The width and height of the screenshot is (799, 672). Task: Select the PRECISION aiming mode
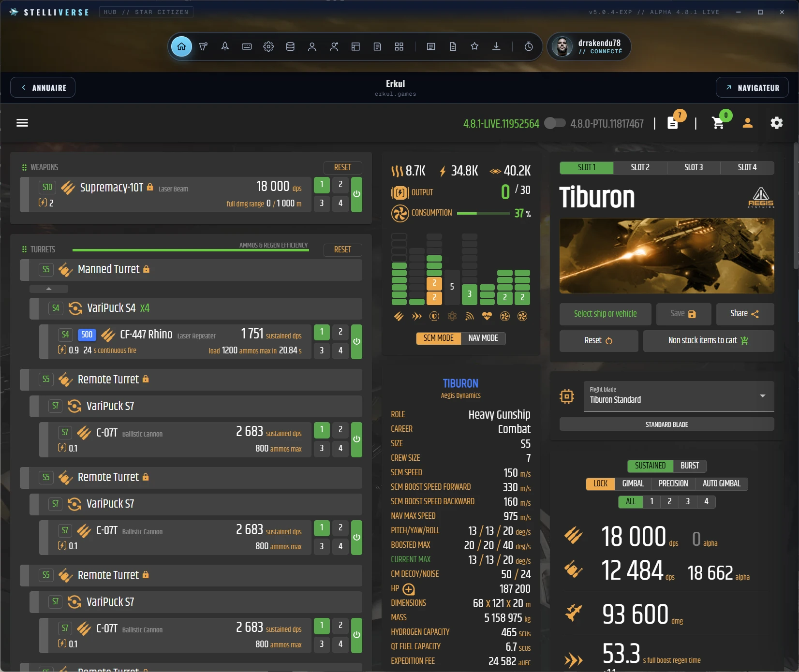click(x=673, y=483)
